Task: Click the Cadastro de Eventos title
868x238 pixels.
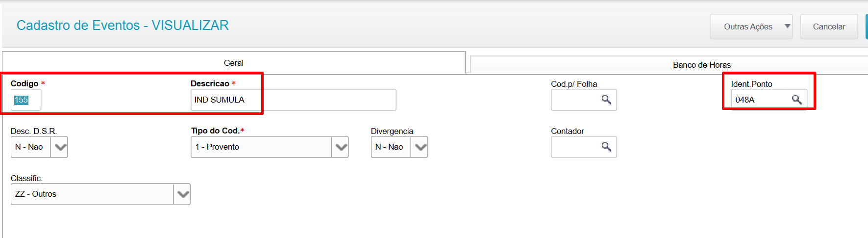Action: tap(123, 26)
